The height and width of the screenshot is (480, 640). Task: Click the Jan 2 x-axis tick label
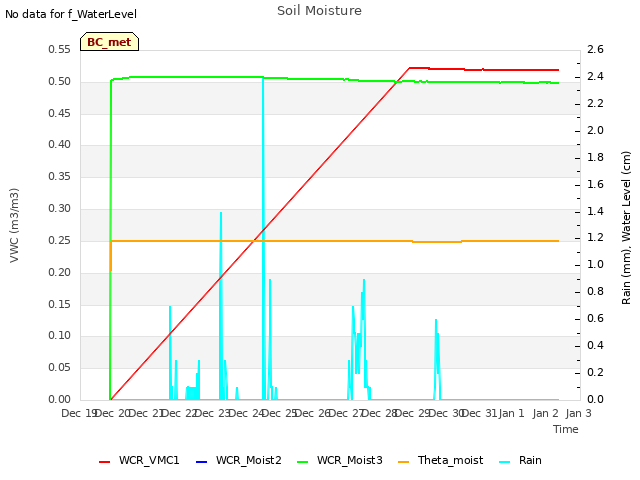tap(545, 413)
